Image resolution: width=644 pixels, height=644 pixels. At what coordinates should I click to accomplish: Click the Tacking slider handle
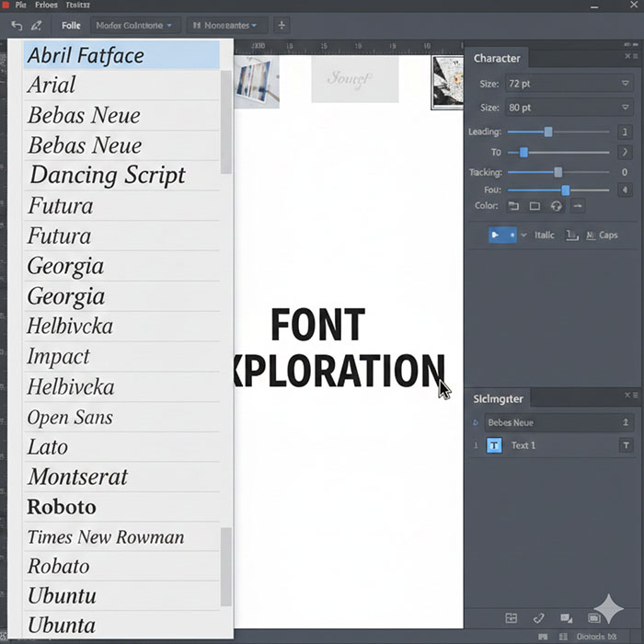pos(558,172)
